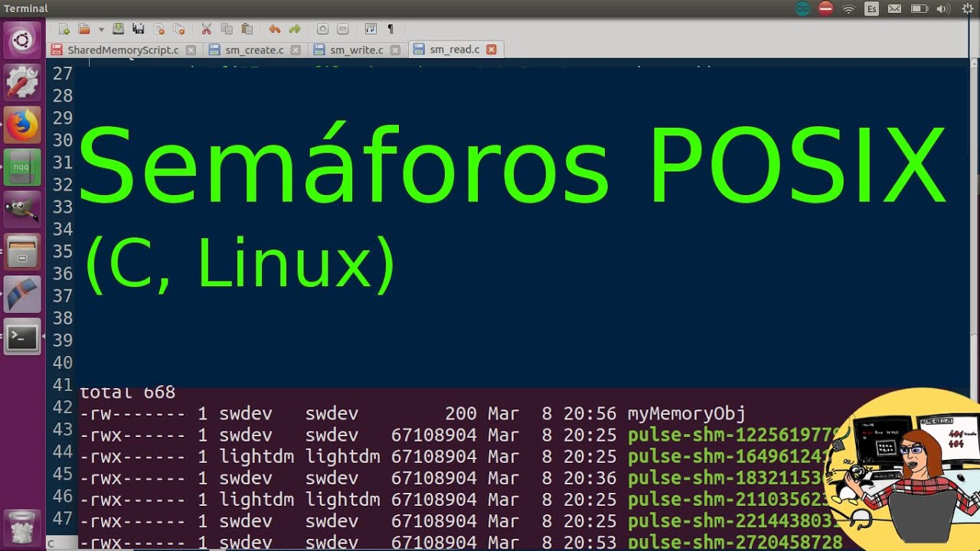The width and height of the screenshot is (980, 551).
Task: Click myMemoryObj in the terminal listing
Action: 687,414
